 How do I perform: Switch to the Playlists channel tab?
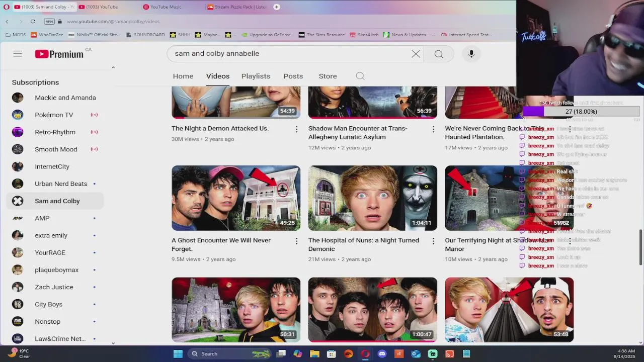click(x=256, y=76)
